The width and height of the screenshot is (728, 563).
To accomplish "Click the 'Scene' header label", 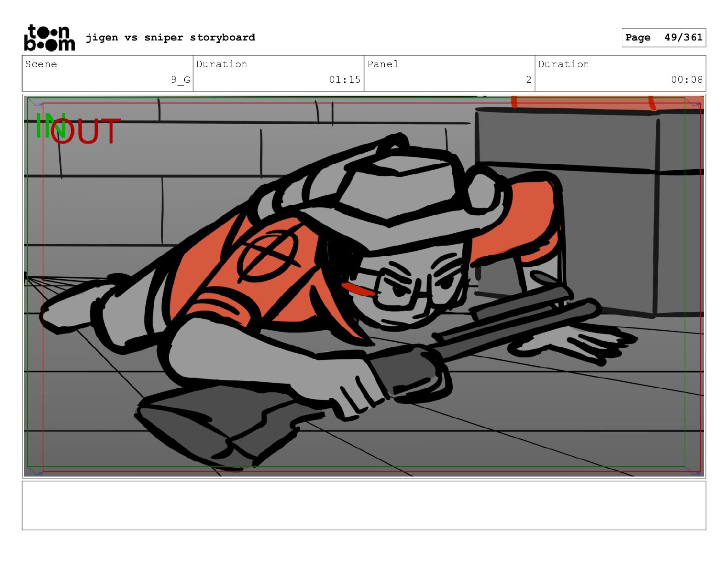I will [x=41, y=64].
